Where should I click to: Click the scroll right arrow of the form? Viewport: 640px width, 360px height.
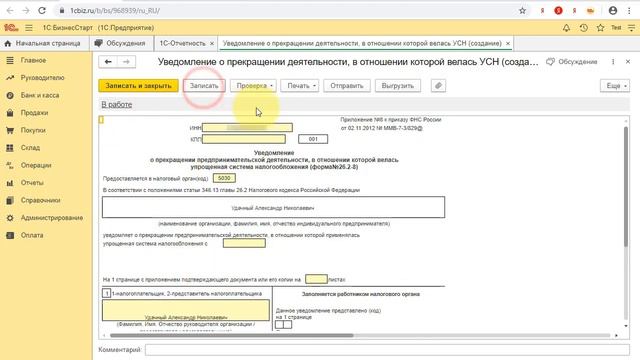click(x=616, y=336)
